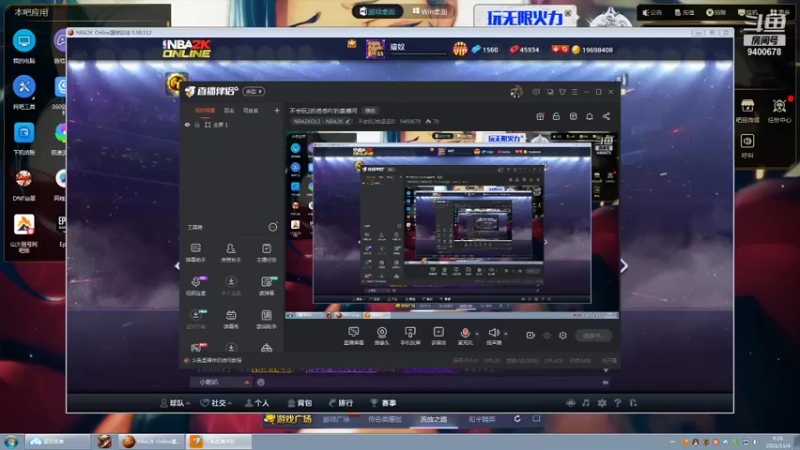This screenshot has height=450, width=800.
Task: Add the multimedia source
Action: pos(438,336)
